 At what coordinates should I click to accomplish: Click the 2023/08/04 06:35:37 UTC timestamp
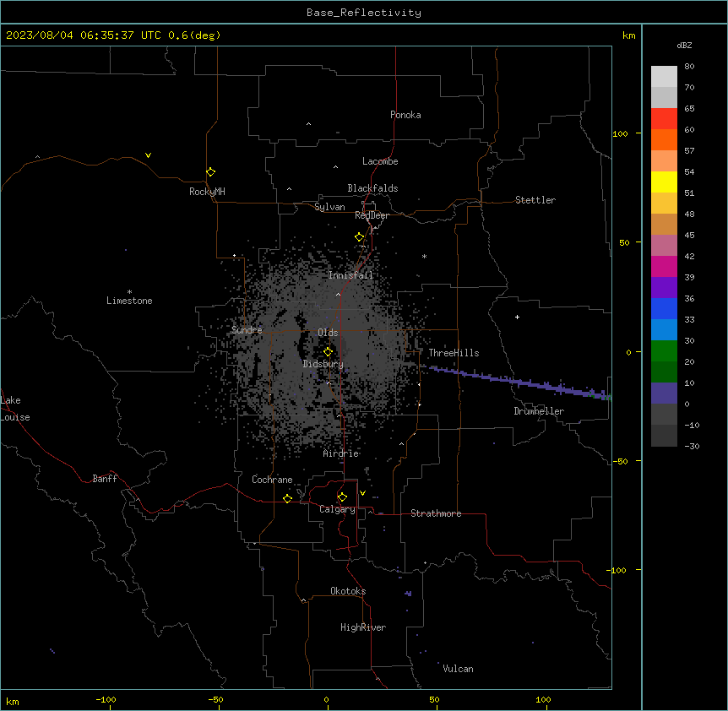click(x=84, y=35)
